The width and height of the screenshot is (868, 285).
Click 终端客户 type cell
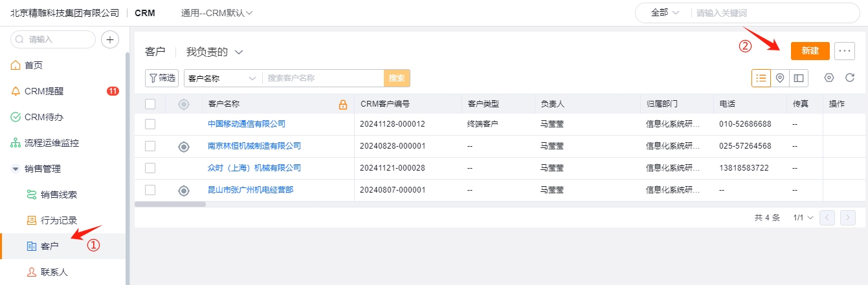[483, 124]
